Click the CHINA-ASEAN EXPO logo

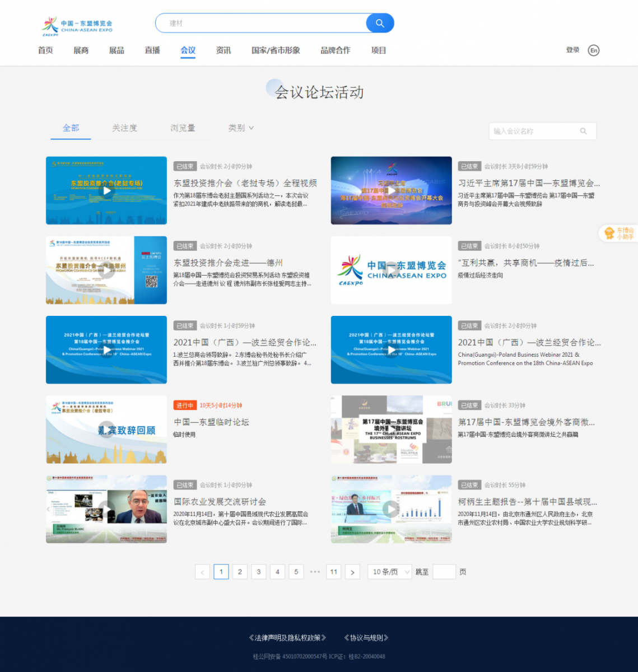[77, 26]
